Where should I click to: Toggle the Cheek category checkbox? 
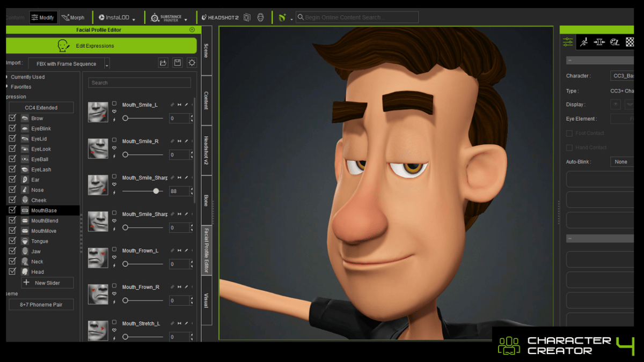(12, 200)
